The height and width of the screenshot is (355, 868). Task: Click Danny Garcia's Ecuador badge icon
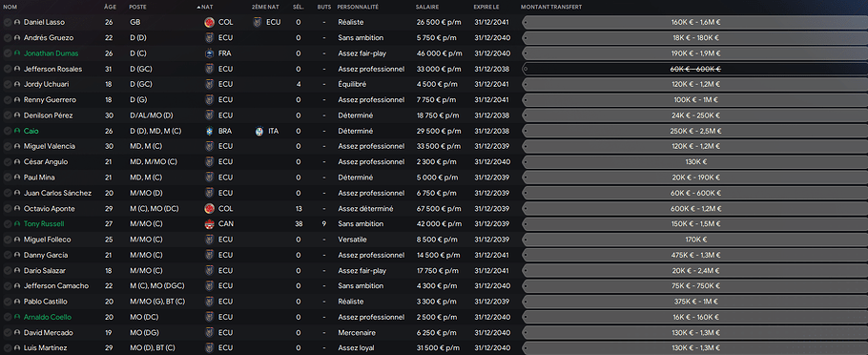point(209,256)
